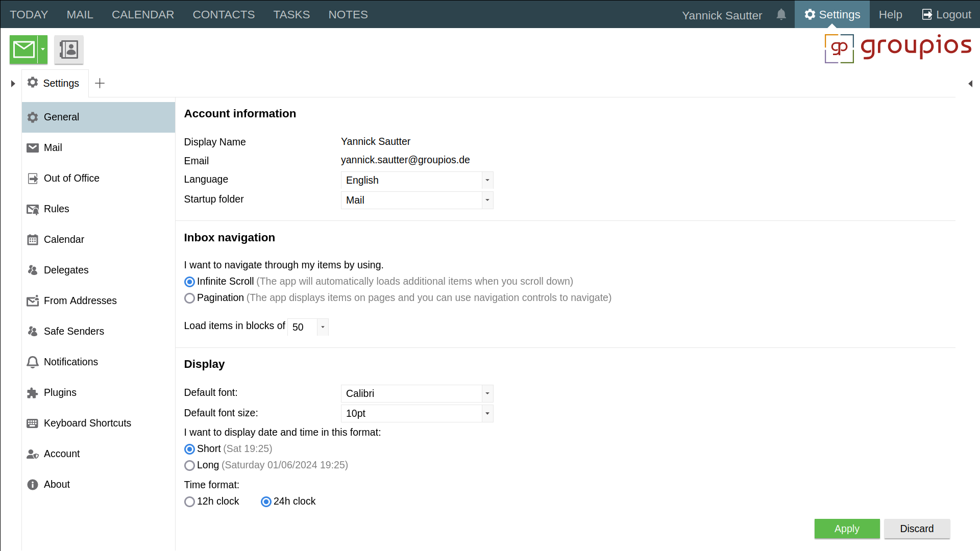Open the Default font size dropdown
Screen dimensions: 980x551
[487, 413]
